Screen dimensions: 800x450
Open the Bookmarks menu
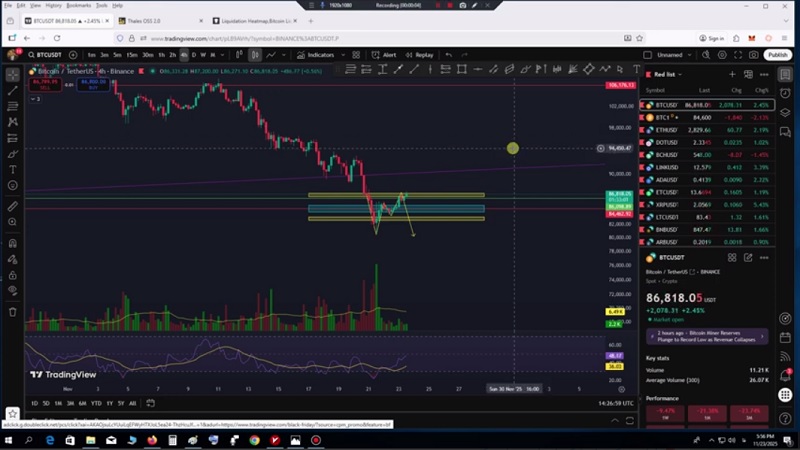[79, 5]
